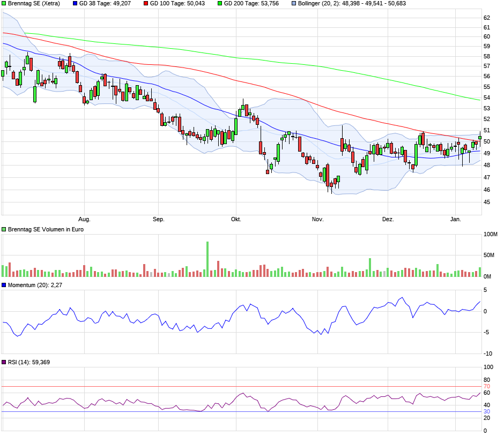Click the blue 30 RSI threshold label
Screen dimensions: 504x436
487,411
